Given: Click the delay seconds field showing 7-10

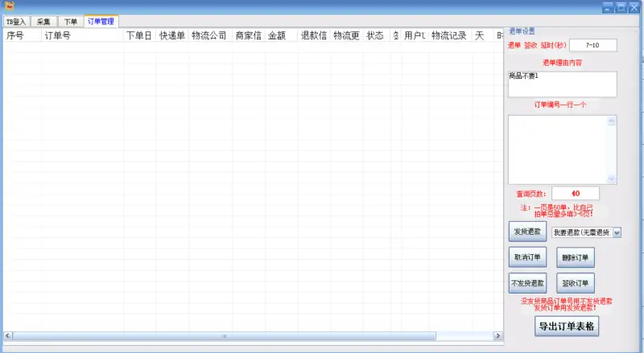Looking at the screenshot, I should pos(592,46).
